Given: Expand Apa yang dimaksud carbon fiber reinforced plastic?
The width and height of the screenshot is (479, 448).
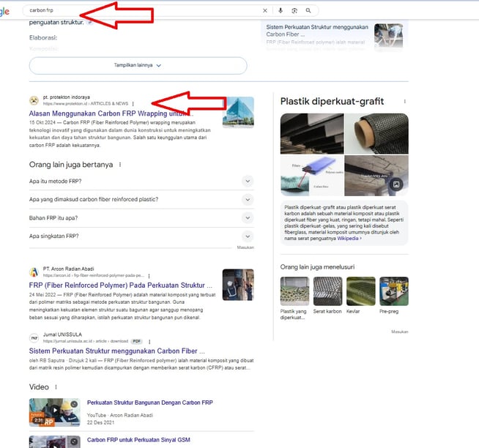Looking at the screenshot, I should (x=141, y=199).
